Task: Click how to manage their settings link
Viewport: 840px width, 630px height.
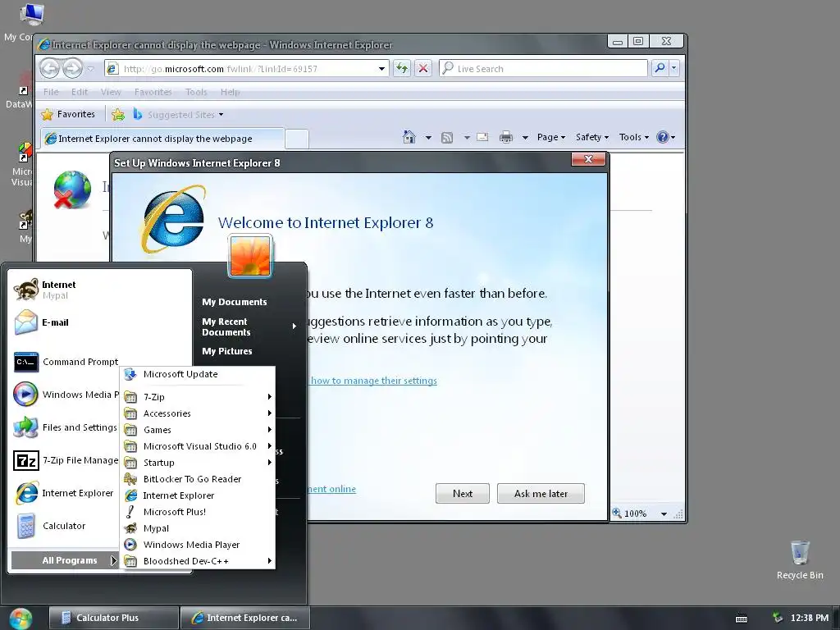Action: tap(374, 381)
